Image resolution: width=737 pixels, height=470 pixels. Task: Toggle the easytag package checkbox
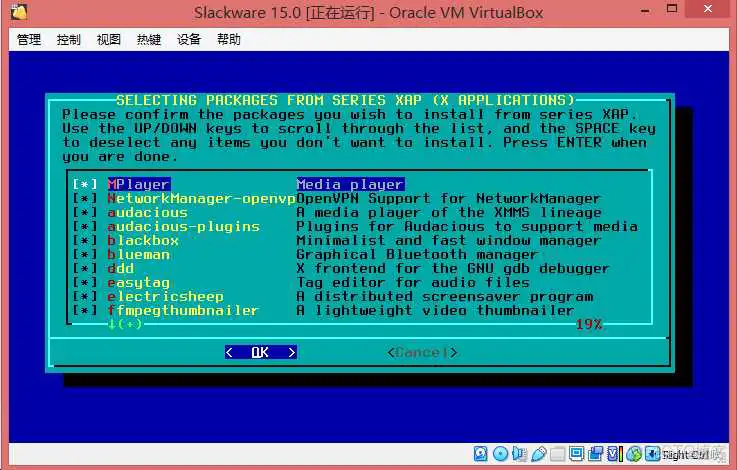click(85, 282)
